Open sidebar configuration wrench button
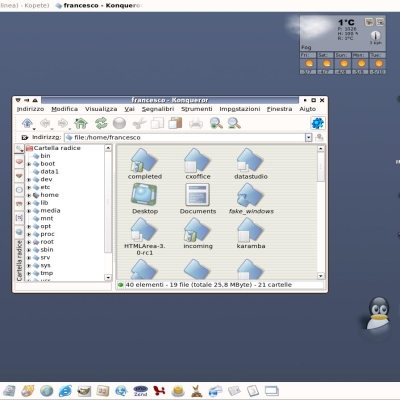The height and width of the screenshot is (400, 400). pyautogui.click(x=19, y=149)
